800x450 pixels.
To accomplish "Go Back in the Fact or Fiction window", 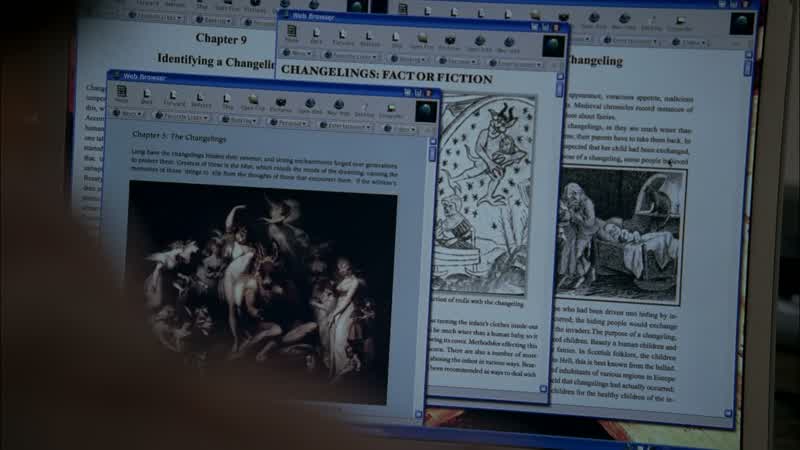I will click(316, 36).
